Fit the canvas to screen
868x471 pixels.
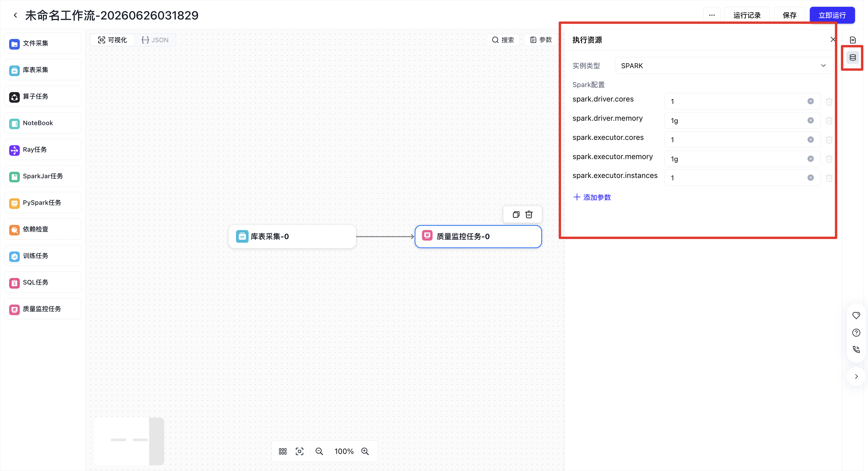[x=300, y=452]
